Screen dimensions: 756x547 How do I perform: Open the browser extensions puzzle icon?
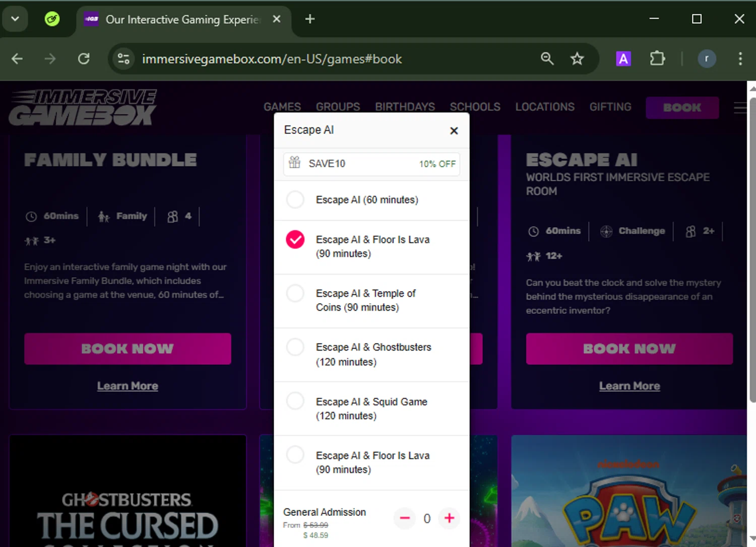pyautogui.click(x=657, y=59)
